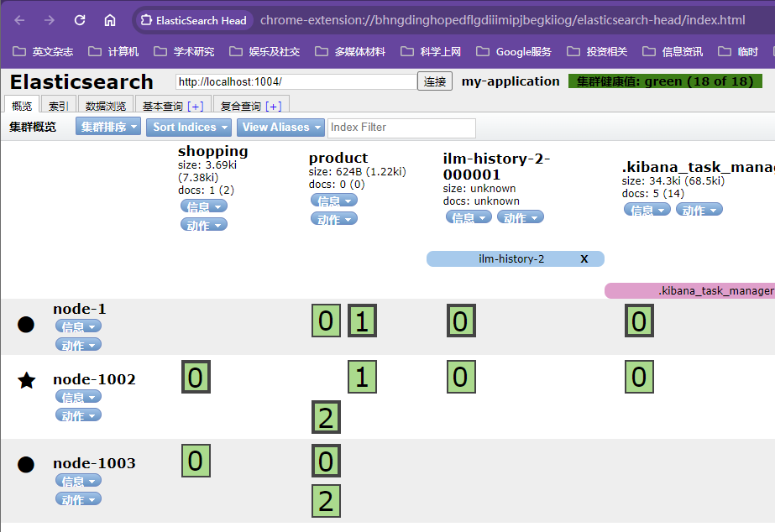Click the 连接 connect button
Screen dimensions: 775x532
pyautogui.click(x=435, y=81)
